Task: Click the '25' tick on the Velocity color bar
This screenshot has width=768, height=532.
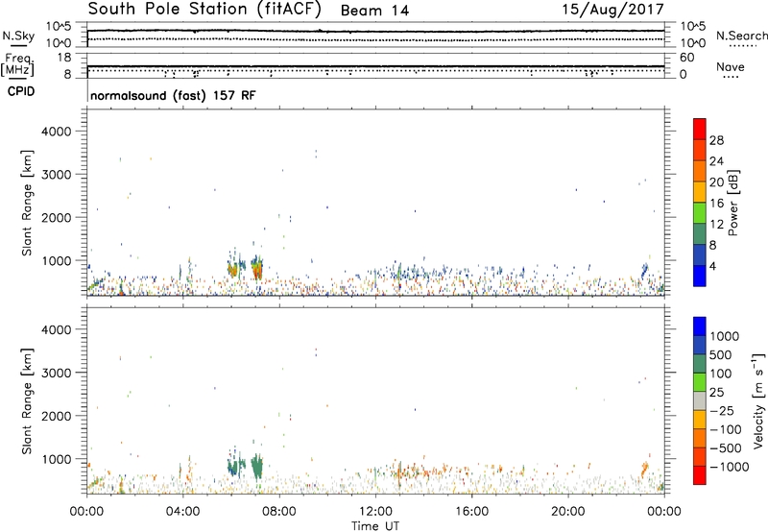Action: pyautogui.click(x=717, y=392)
